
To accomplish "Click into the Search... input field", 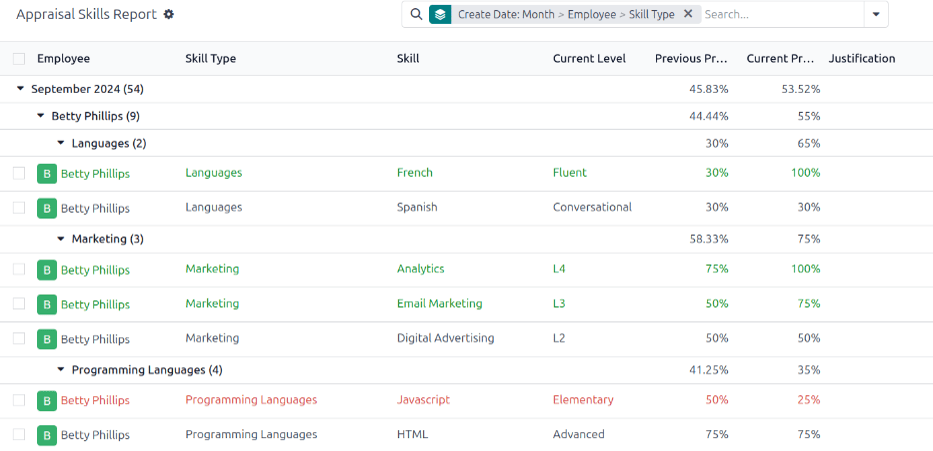I will tap(778, 15).
